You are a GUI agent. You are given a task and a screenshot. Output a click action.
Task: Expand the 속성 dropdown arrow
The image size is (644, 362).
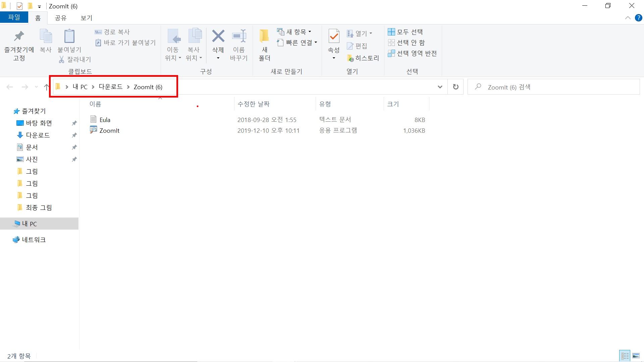[334, 58]
